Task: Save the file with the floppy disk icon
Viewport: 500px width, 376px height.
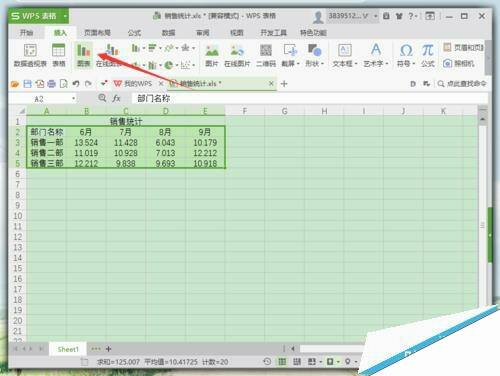Action: [x=27, y=84]
